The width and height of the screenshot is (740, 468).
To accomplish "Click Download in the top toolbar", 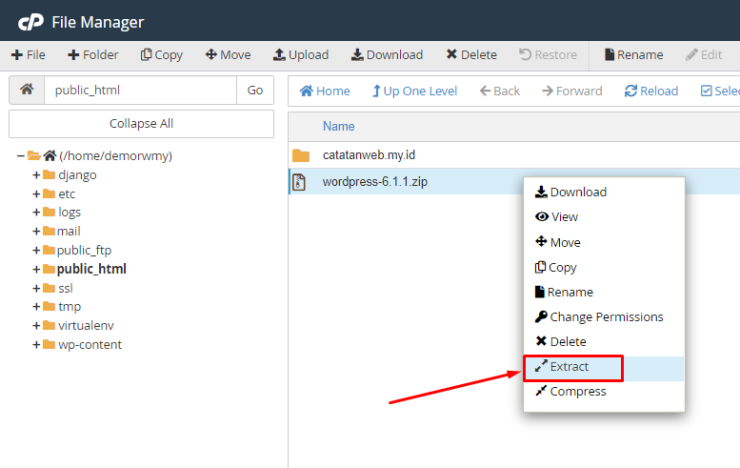I will (x=387, y=55).
